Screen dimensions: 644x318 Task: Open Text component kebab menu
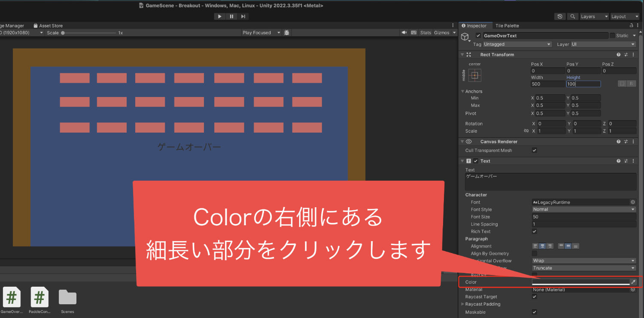coord(634,161)
